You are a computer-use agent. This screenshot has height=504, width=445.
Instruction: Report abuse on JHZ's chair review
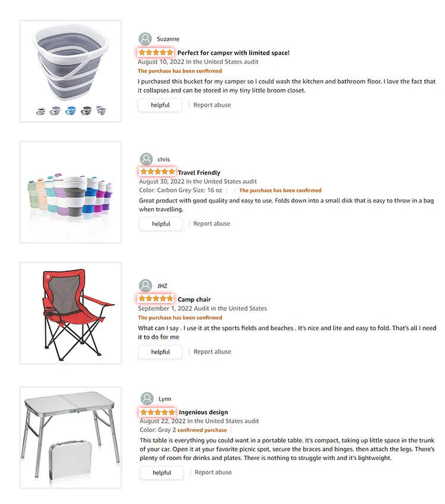coord(212,352)
